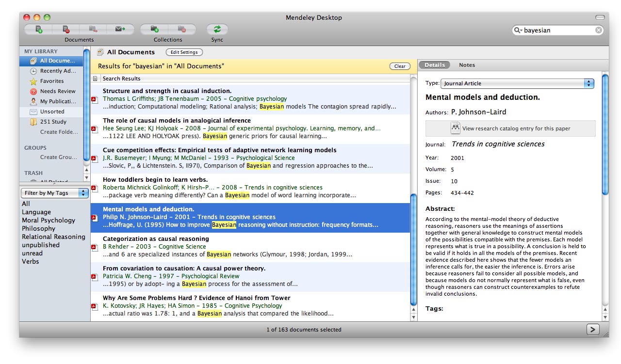Collapse details panel with arrow button

pos(592,330)
